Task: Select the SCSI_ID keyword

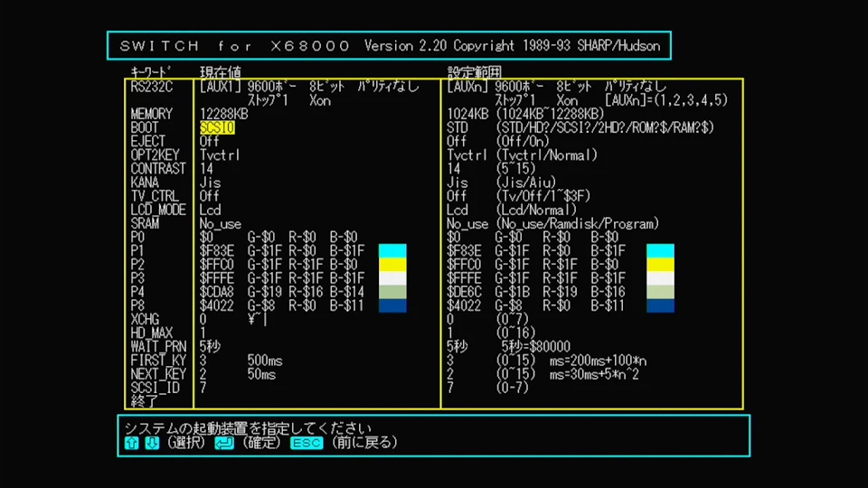Action: [155, 388]
